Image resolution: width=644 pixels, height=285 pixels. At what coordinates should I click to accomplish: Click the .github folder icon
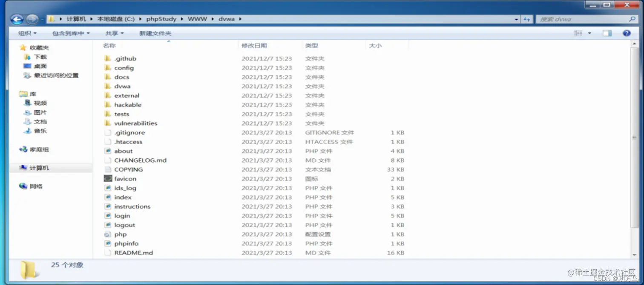click(107, 58)
